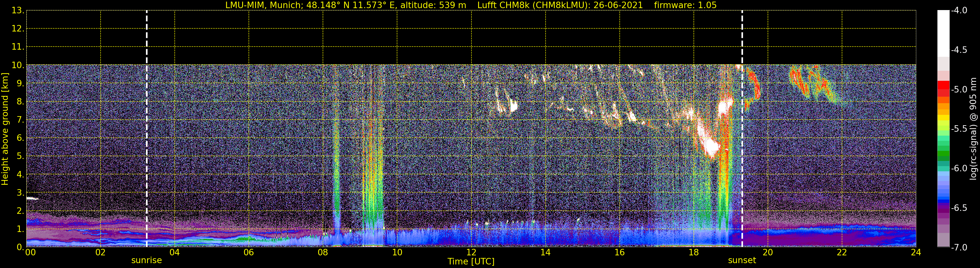Viewport: 980px width, 268px height.
Task: Select the '08' tick on the time axis
Action: tap(323, 252)
